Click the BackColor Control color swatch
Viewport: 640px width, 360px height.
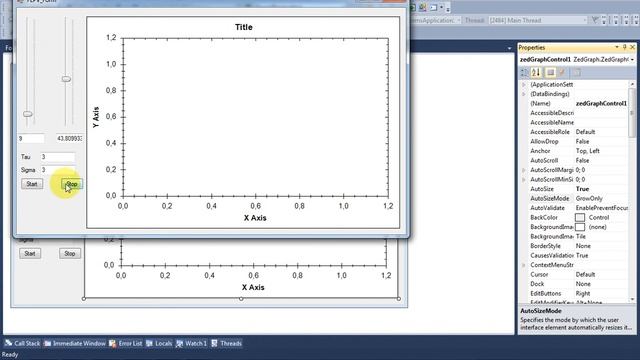580,218
